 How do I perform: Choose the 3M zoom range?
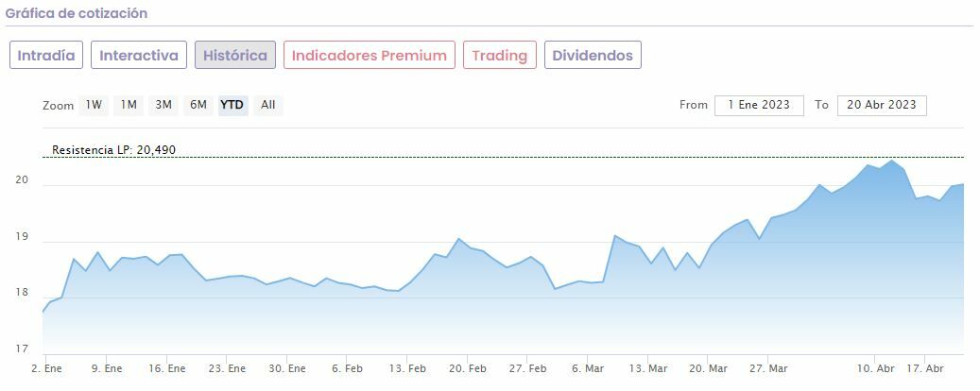tap(163, 105)
